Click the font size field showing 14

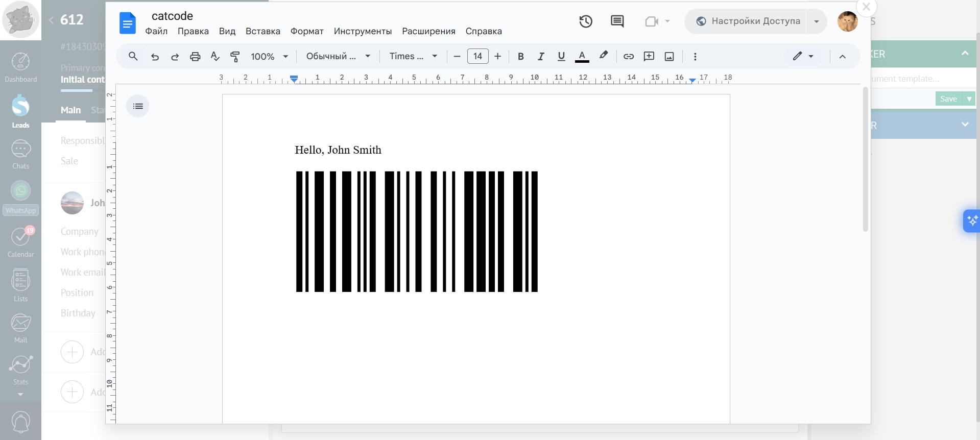click(477, 57)
